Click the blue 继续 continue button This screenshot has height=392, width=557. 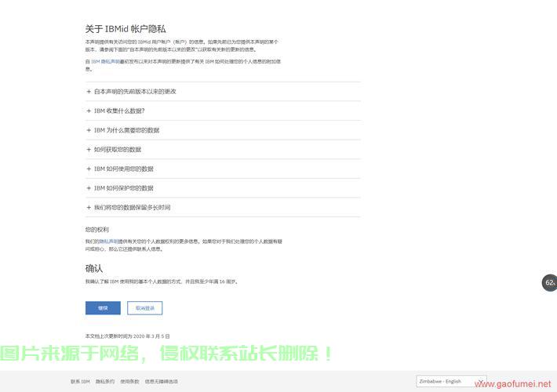coord(103,308)
